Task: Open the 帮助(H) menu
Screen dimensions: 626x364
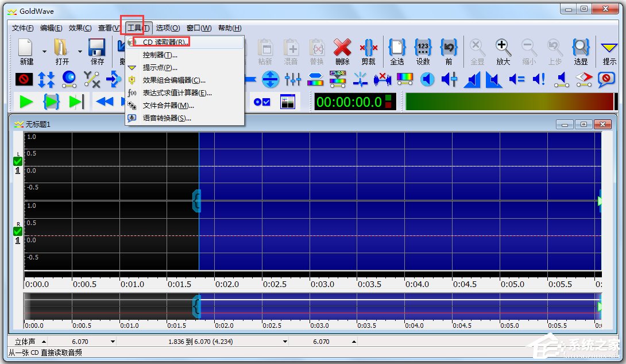Action: tap(230, 28)
